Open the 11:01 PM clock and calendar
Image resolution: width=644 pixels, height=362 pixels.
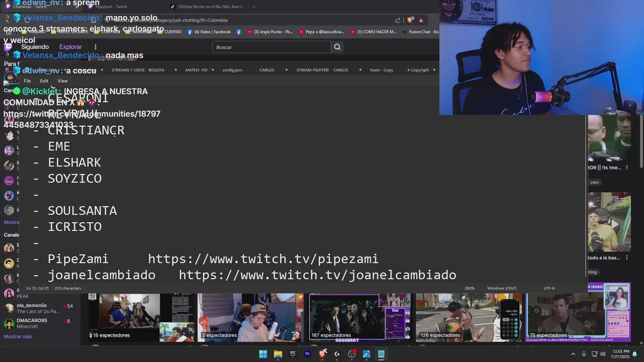click(x=621, y=354)
